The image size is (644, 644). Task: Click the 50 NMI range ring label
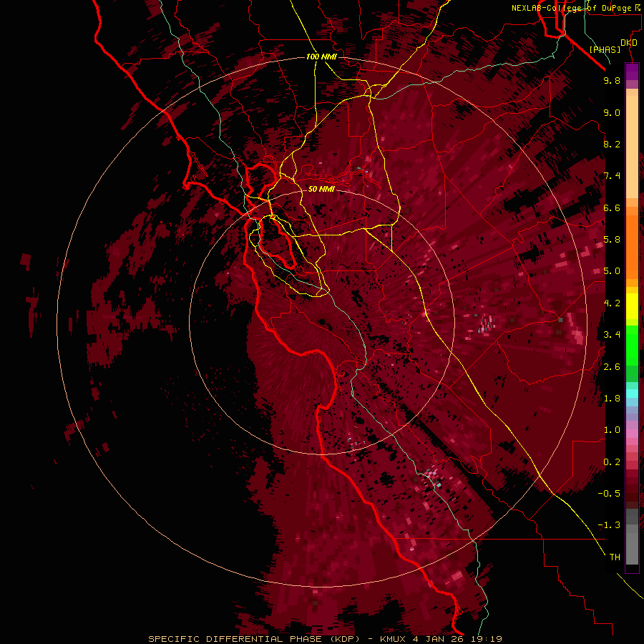click(x=321, y=189)
